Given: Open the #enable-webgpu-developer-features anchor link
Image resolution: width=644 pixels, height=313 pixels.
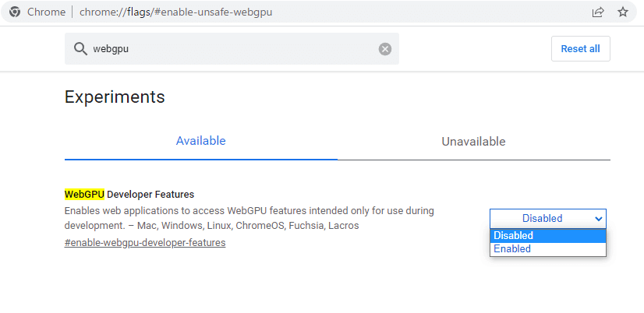Looking at the screenshot, I should 145,242.
